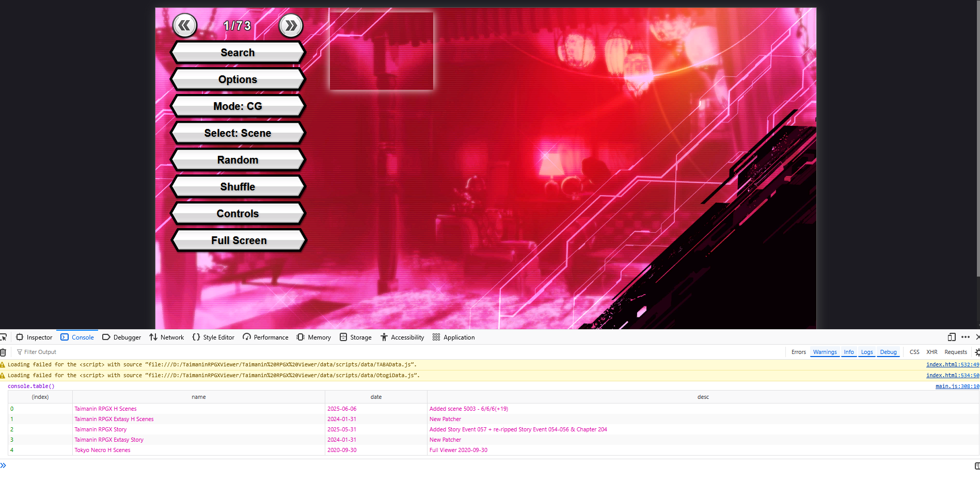980x484 pixels.
Task: Click the OtogiData.js warning icon
Action: (x=3, y=375)
